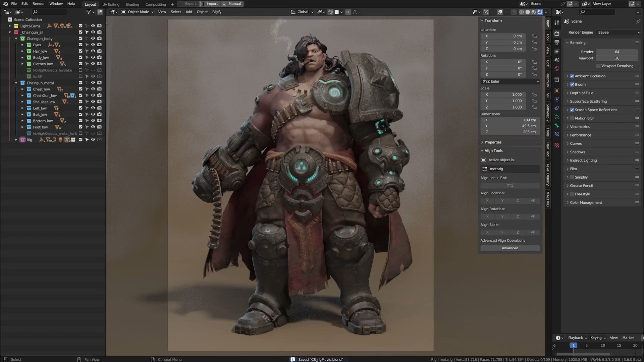Hide Hair_low with its eye icon

click(x=93, y=51)
